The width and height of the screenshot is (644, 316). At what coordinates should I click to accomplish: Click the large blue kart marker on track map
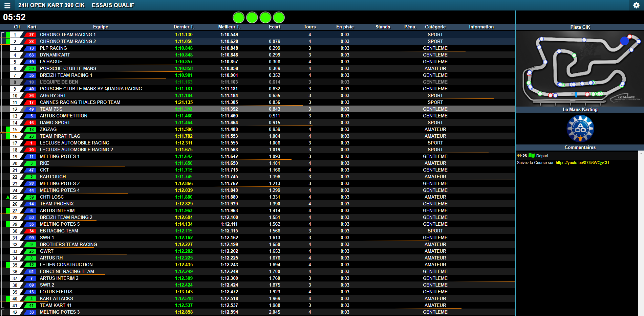click(624, 41)
